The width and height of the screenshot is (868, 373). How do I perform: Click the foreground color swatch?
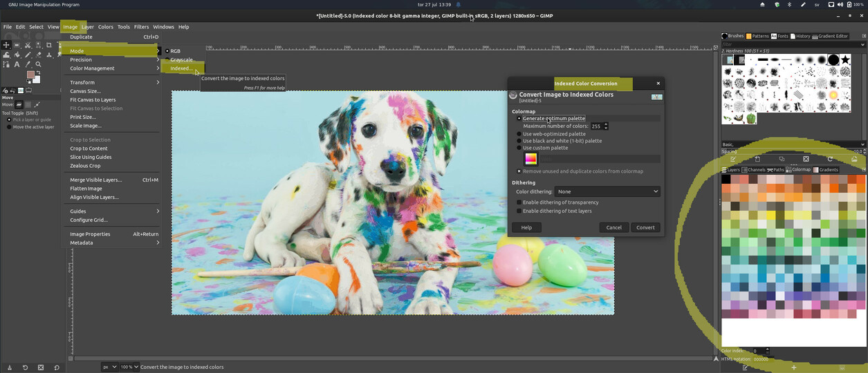[x=30, y=75]
